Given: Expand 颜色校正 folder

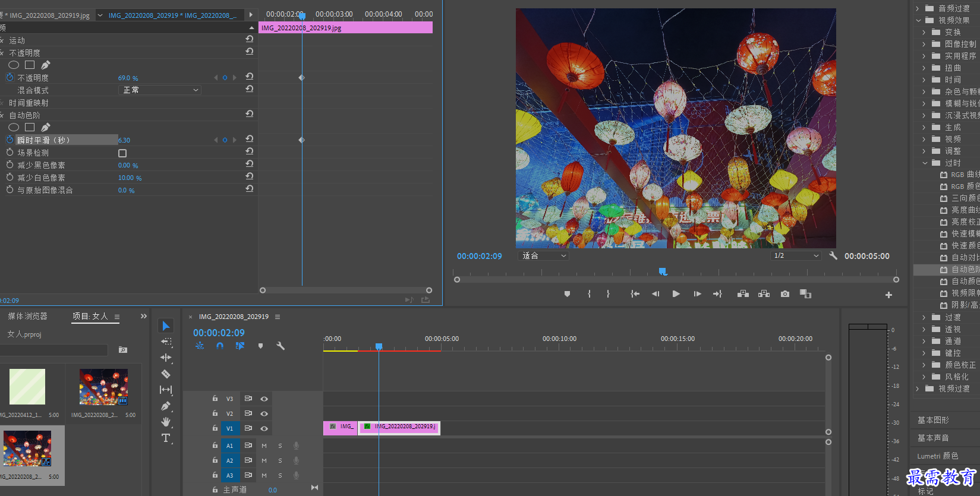Looking at the screenshot, I should (x=924, y=365).
